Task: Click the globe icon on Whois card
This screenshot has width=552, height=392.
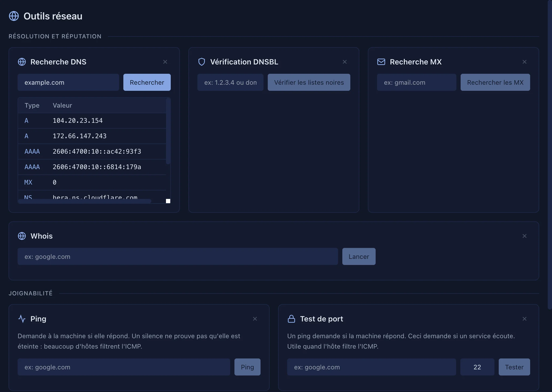Action: click(x=22, y=236)
